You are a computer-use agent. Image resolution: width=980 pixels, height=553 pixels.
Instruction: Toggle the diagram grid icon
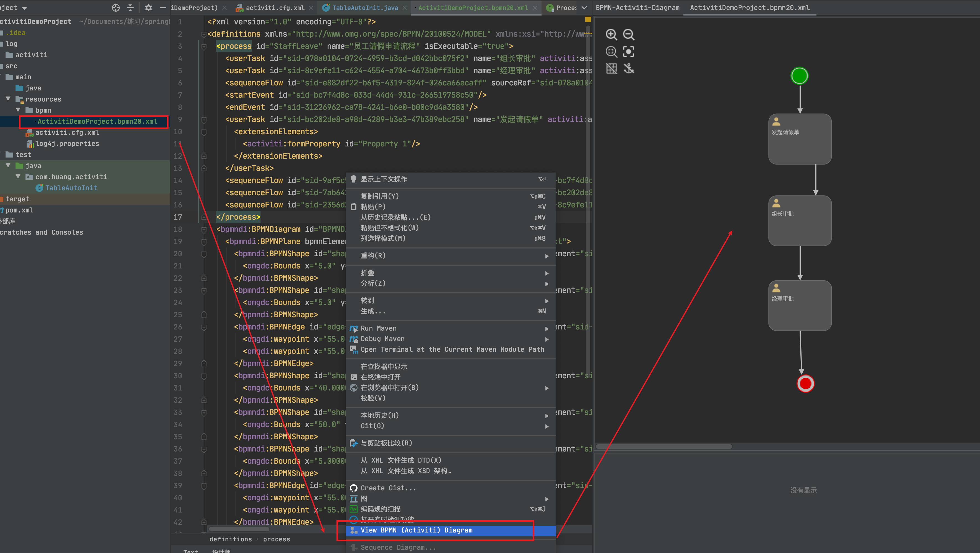point(611,69)
